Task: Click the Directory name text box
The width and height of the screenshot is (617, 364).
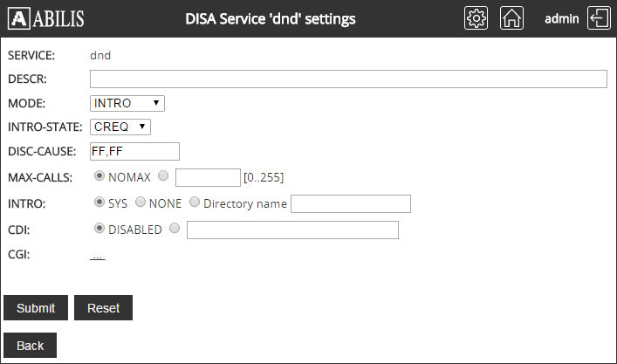Action: pyautogui.click(x=351, y=204)
